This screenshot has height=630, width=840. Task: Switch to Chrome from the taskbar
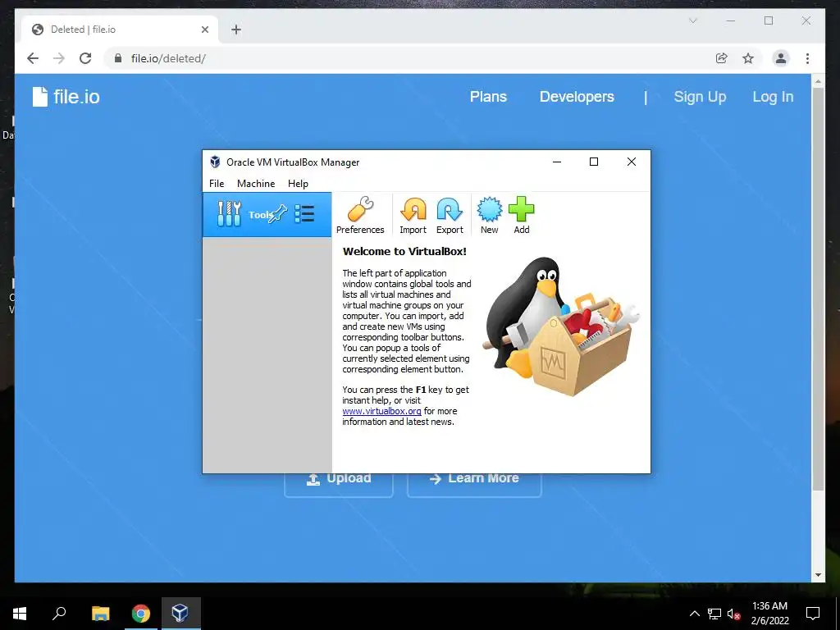point(141,614)
